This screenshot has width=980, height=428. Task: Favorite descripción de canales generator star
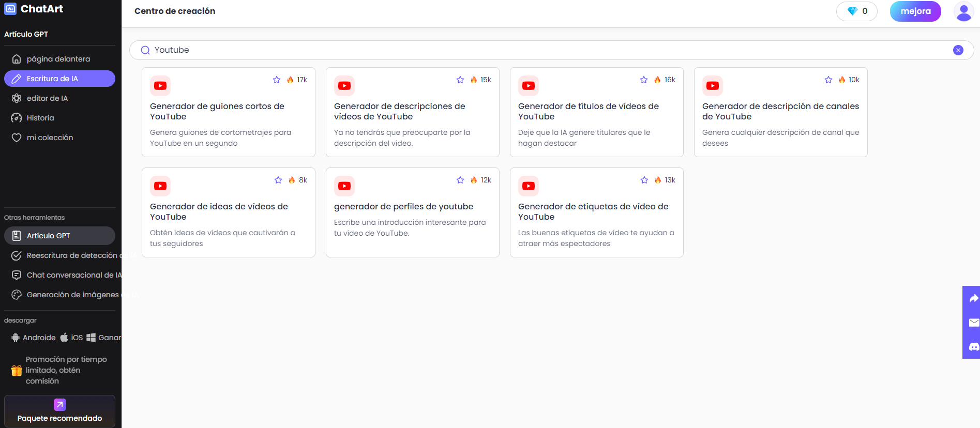tap(828, 80)
